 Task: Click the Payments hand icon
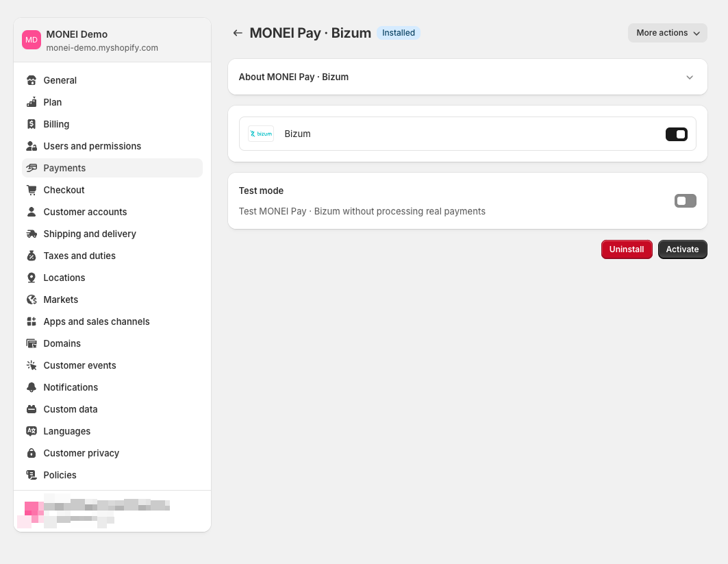tap(32, 168)
